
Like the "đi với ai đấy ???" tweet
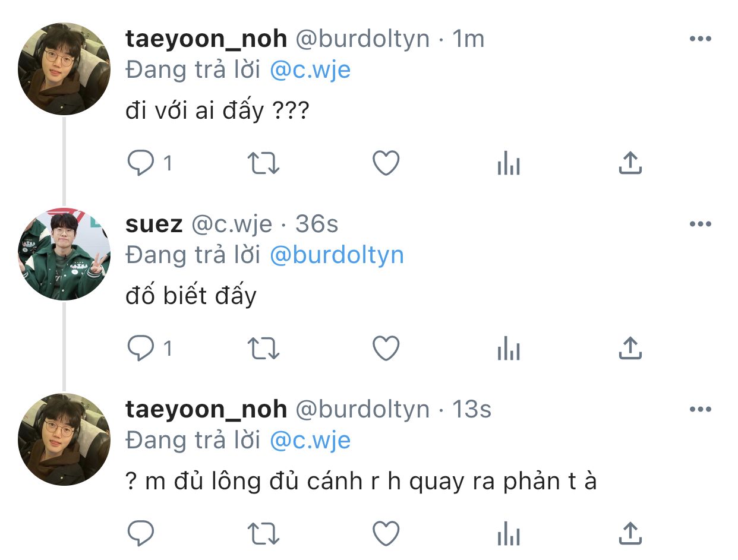(386, 163)
